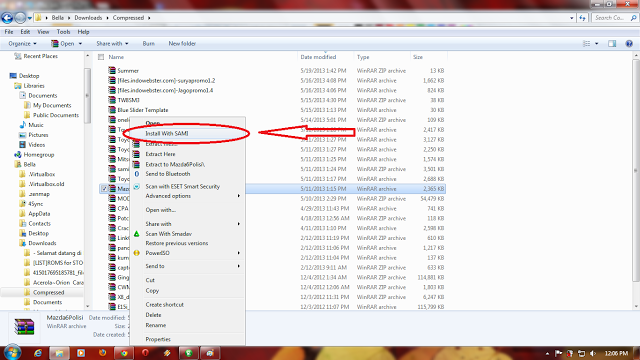Select the Summer archive file
640x360 pixels.
tap(128, 71)
